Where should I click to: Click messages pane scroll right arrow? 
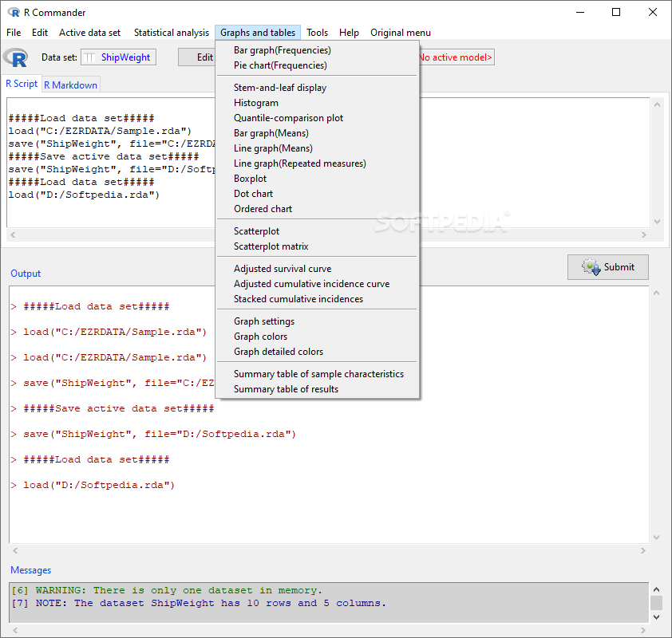coord(642,630)
